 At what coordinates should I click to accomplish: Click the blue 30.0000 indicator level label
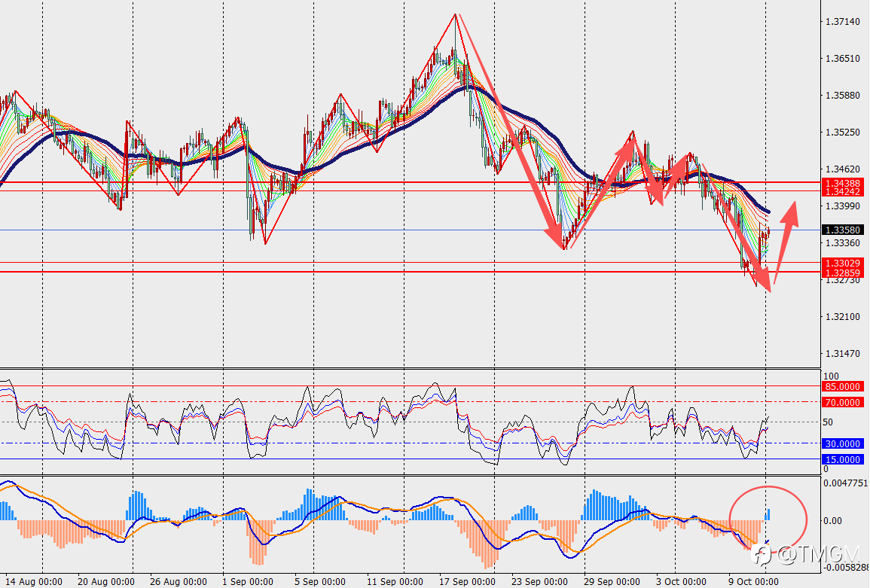coord(842,443)
